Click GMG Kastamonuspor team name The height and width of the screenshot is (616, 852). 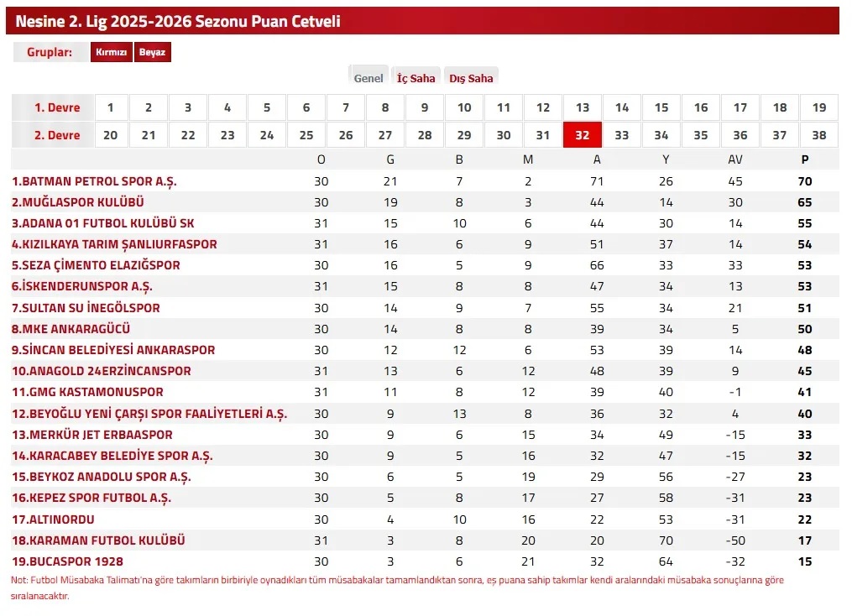tap(87, 392)
